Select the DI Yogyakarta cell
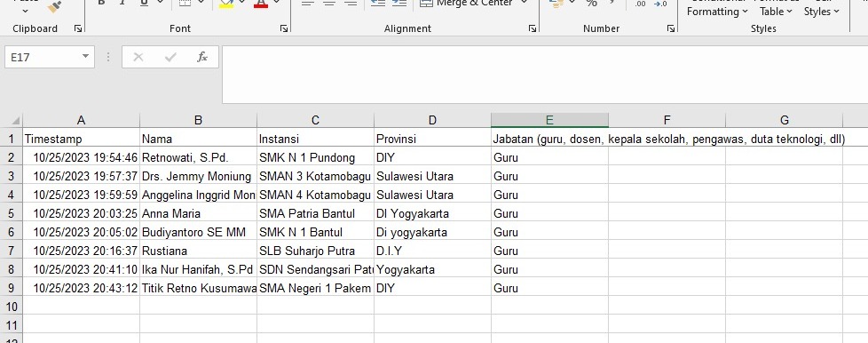The width and height of the screenshot is (868, 343). [x=432, y=213]
